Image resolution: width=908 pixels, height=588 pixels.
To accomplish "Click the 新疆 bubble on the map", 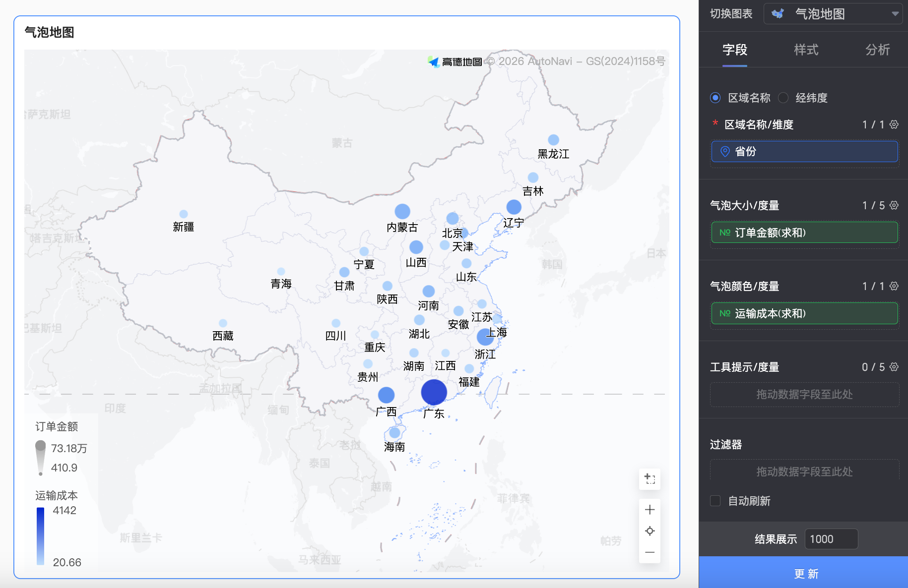I will 184,214.
